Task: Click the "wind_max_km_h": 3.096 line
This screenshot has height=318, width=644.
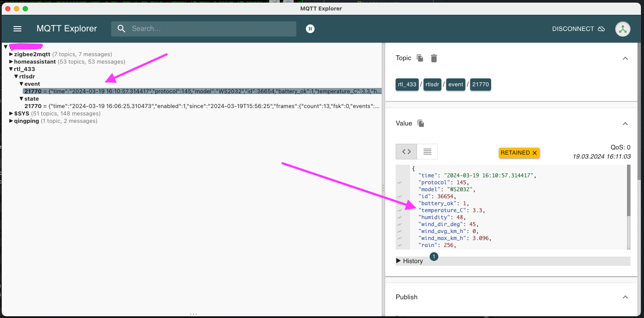Action: click(454, 238)
